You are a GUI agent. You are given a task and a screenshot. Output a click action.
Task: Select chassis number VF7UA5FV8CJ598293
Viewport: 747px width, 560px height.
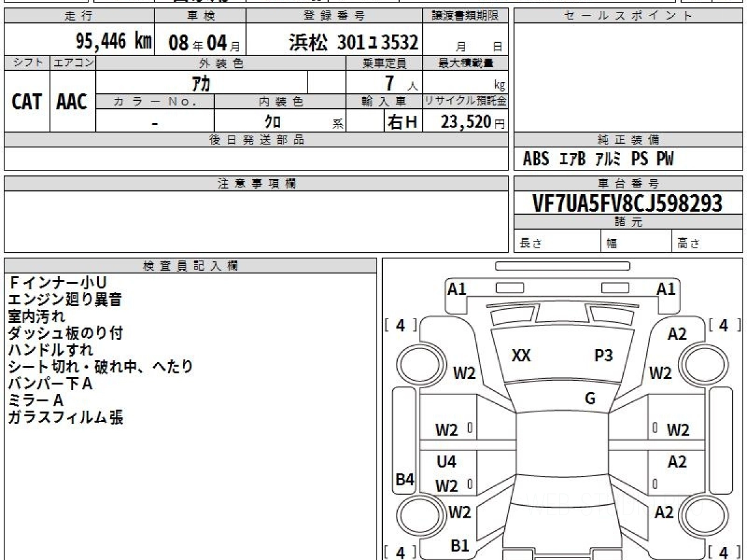point(629,203)
